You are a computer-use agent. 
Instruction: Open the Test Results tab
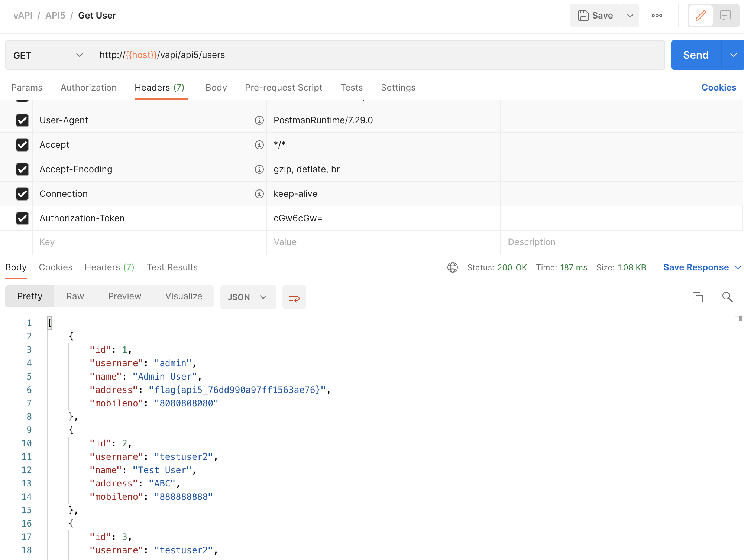[172, 267]
